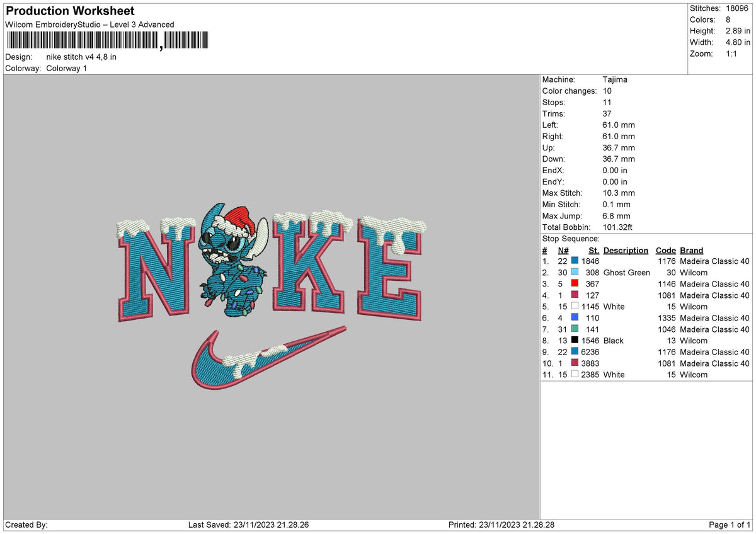Click stitch count '1846' in row 1
This screenshot has width=756, height=534.
(590, 261)
